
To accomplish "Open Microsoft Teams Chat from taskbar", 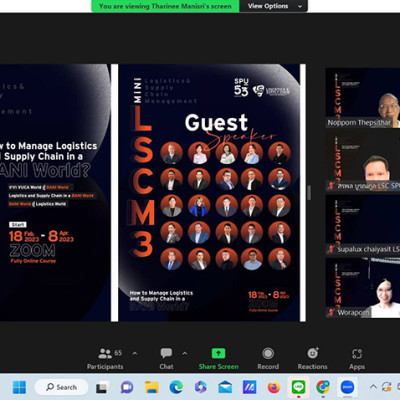I will 127,387.
